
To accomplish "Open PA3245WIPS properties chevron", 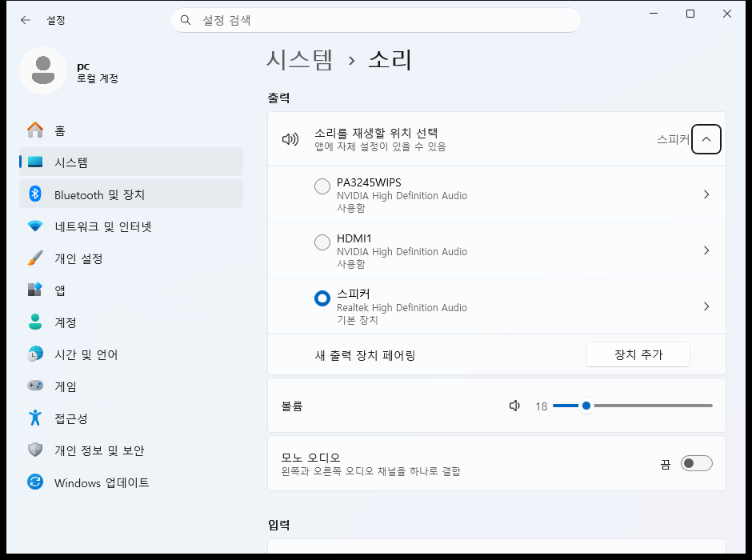I will click(x=706, y=194).
